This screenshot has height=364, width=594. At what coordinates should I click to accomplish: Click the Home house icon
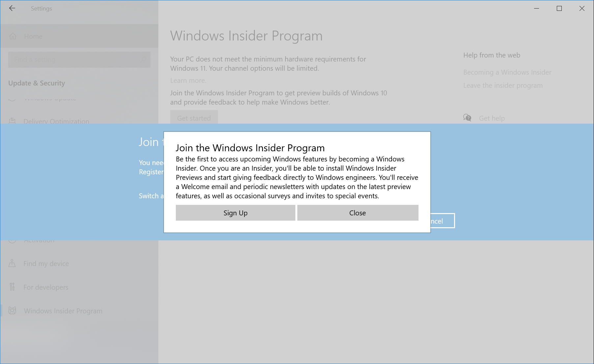pyautogui.click(x=13, y=36)
